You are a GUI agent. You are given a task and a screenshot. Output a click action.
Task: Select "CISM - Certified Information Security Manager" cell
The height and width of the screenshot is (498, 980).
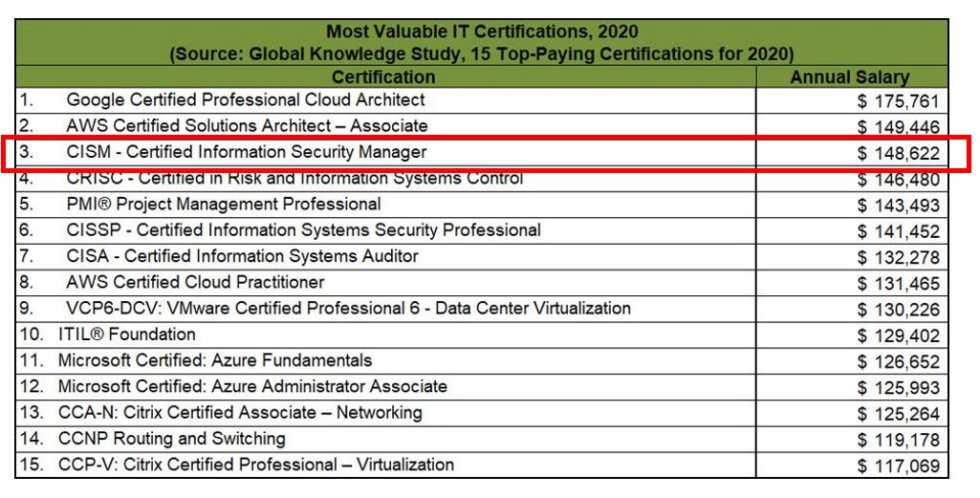click(385, 152)
